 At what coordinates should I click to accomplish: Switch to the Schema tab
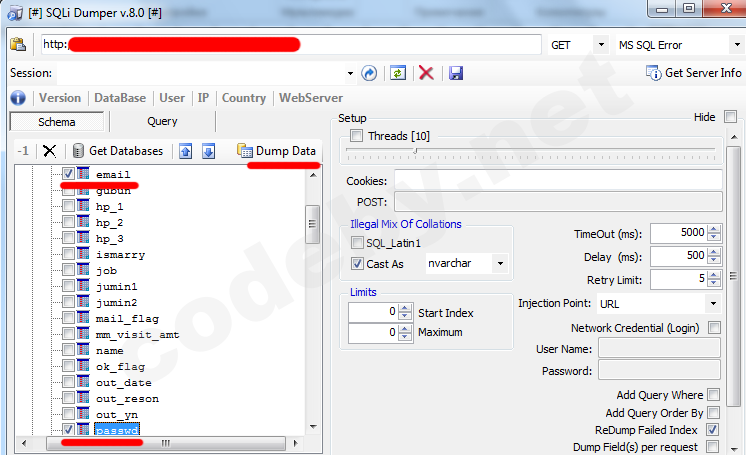(57, 122)
